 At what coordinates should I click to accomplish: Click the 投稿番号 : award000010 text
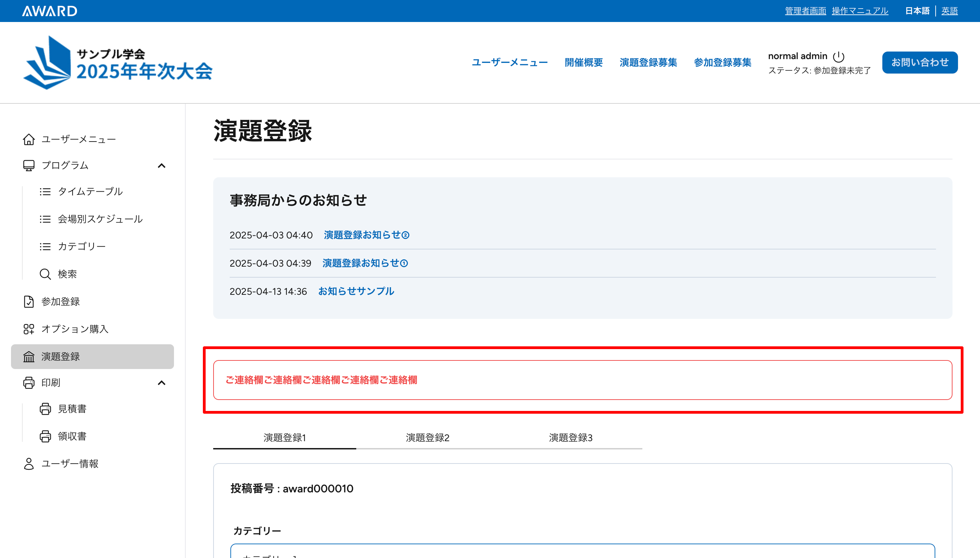(292, 489)
